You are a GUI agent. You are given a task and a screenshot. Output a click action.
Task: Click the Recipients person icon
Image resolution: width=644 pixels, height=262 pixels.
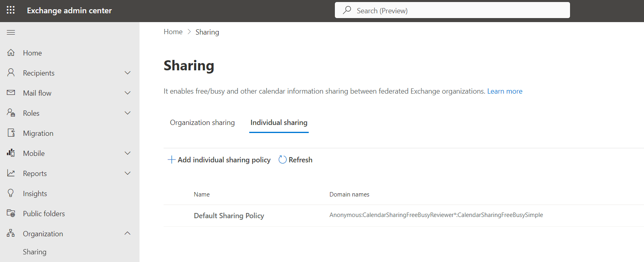click(11, 73)
